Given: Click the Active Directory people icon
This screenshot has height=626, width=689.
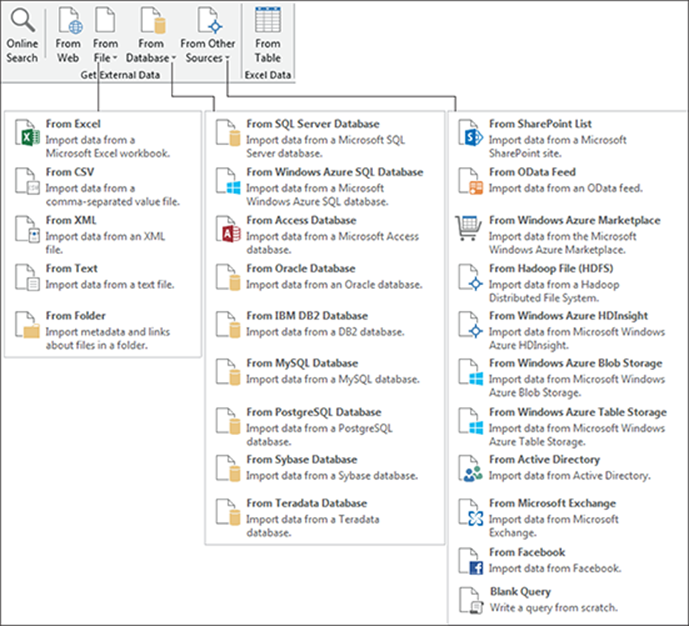Looking at the screenshot, I should point(471,469).
